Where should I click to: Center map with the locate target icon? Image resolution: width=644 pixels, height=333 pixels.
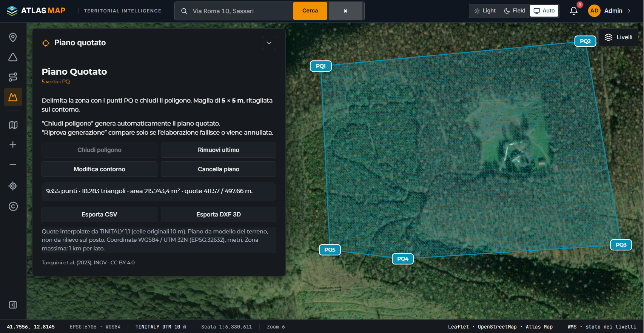click(13, 186)
